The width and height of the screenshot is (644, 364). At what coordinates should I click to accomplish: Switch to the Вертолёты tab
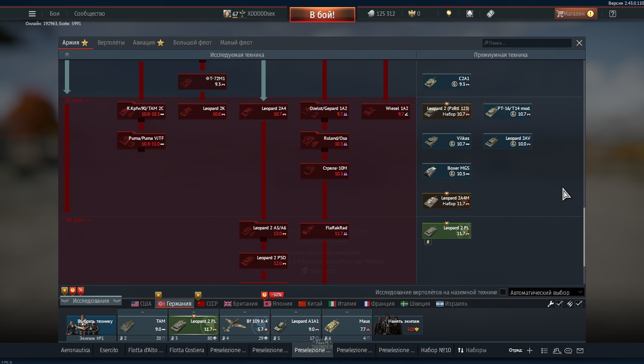111,43
